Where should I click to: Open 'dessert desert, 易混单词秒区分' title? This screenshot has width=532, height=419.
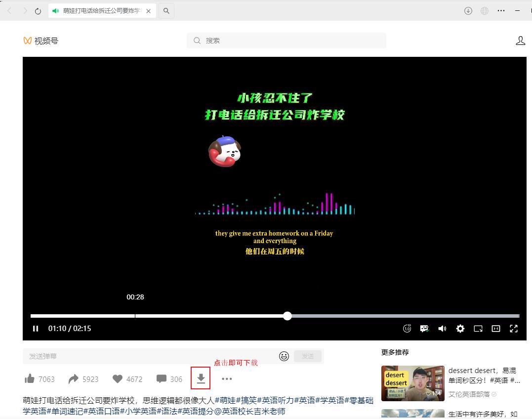[x=484, y=375]
